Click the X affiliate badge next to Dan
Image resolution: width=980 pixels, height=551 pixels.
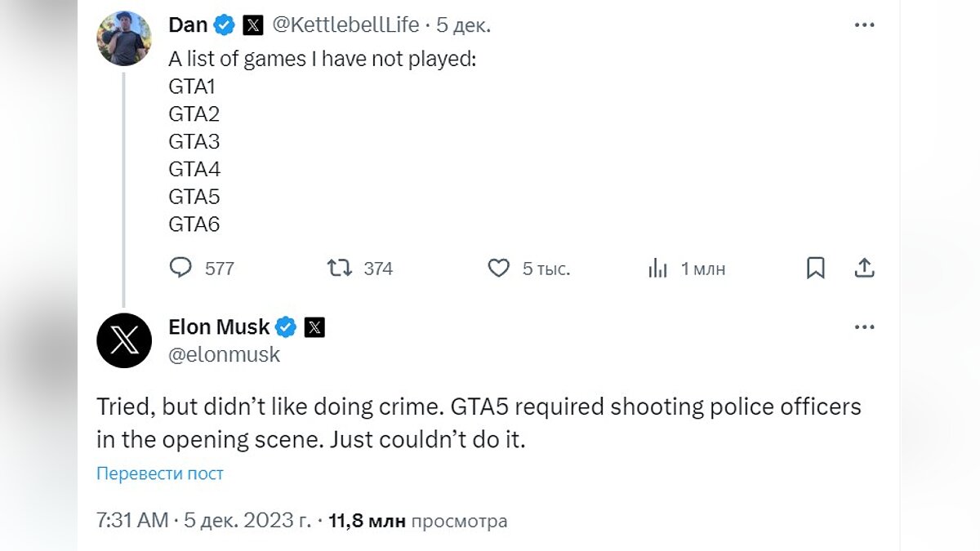click(253, 25)
